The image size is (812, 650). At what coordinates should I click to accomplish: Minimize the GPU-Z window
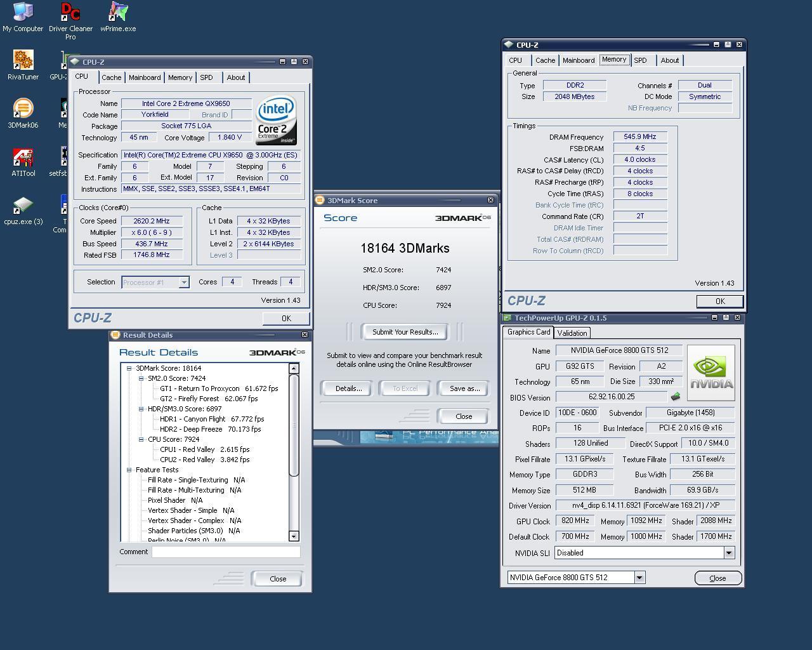tap(714, 317)
